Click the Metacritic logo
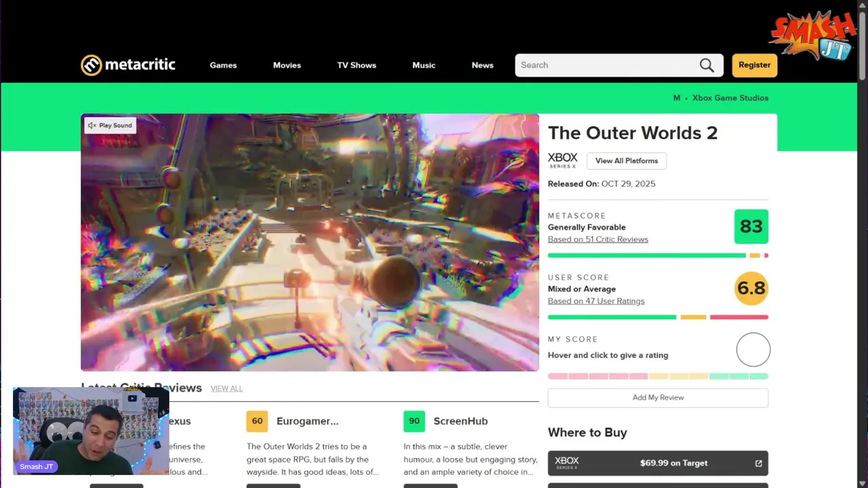Viewport: 868px width, 488px height. [x=128, y=65]
